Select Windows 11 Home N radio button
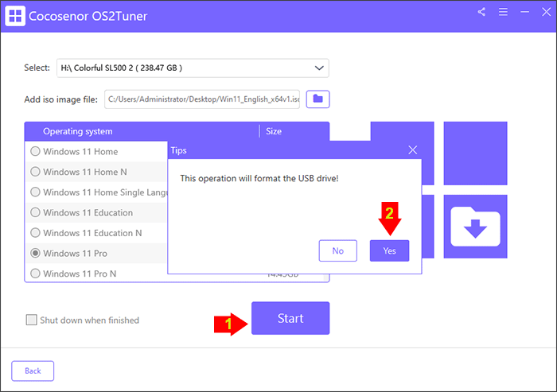This screenshot has height=392, width=557. click(35, 172)
